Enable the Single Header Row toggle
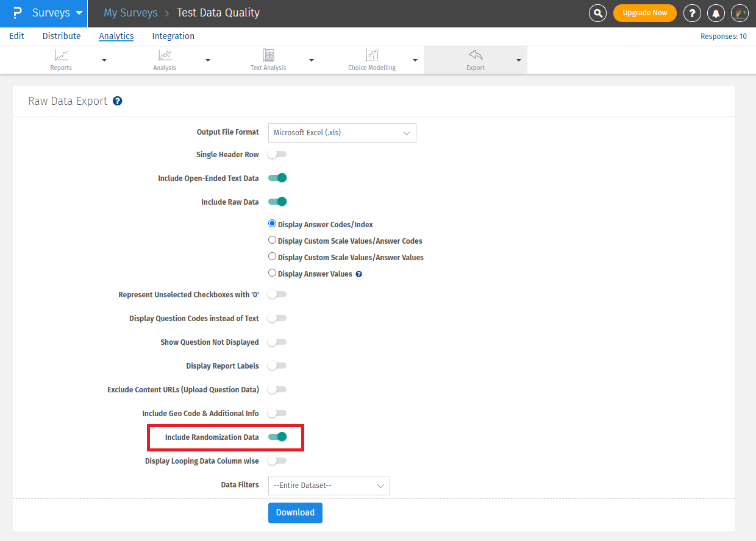 [x=277, y=155]
